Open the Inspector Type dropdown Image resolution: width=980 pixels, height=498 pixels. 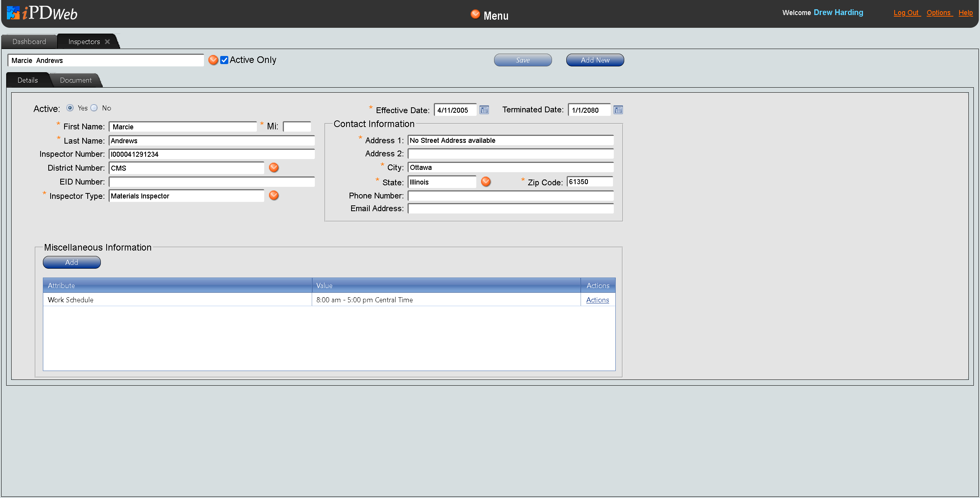click(x=274, y=196)
